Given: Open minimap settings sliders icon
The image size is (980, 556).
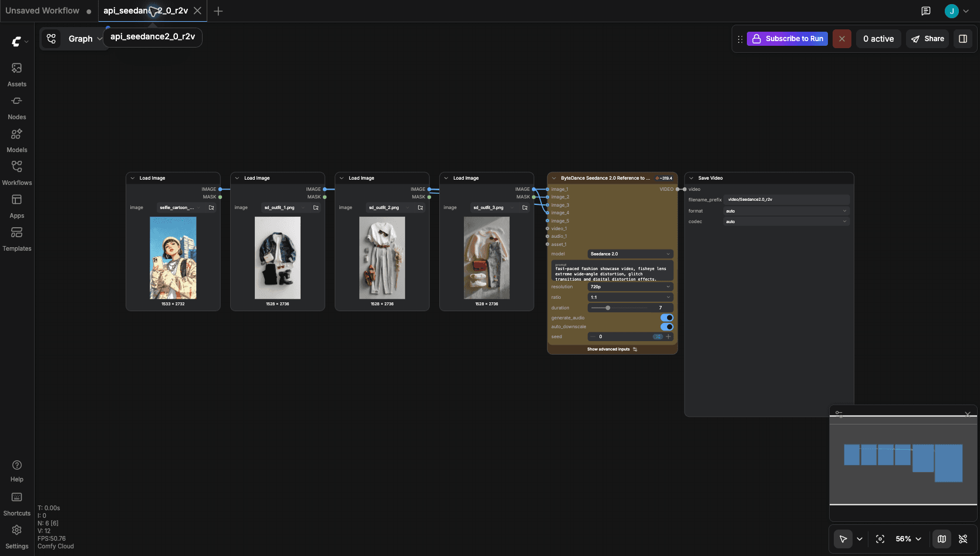Looking at the screenshot, I should coord(839,414).
